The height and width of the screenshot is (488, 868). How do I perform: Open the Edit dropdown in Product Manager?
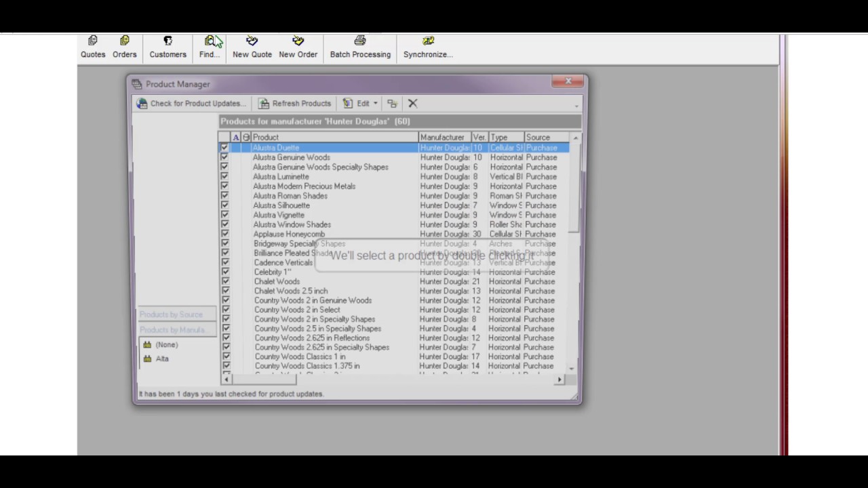point(360,104)
